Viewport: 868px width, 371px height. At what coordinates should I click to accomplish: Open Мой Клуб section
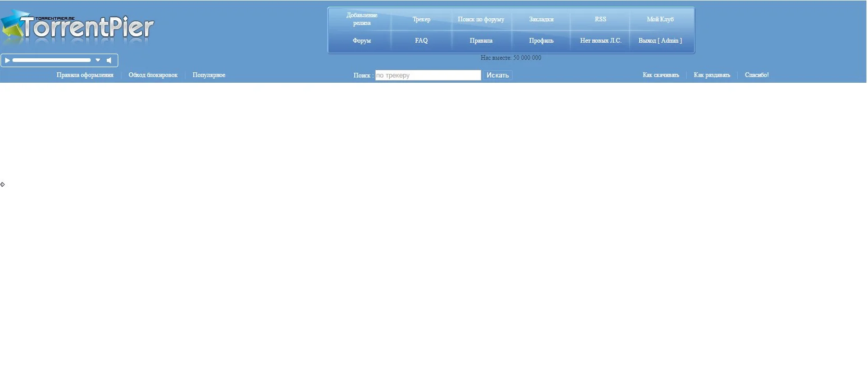(660, 19)
